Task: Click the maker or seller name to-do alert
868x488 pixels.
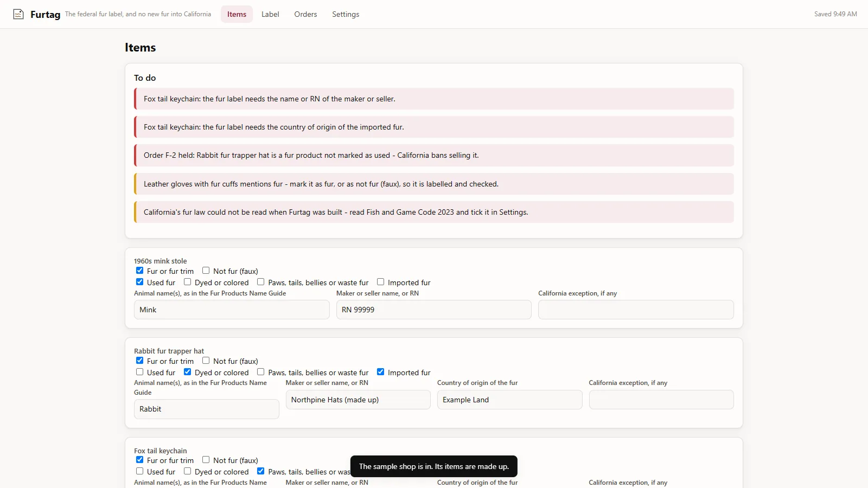Action: (434, 99)
